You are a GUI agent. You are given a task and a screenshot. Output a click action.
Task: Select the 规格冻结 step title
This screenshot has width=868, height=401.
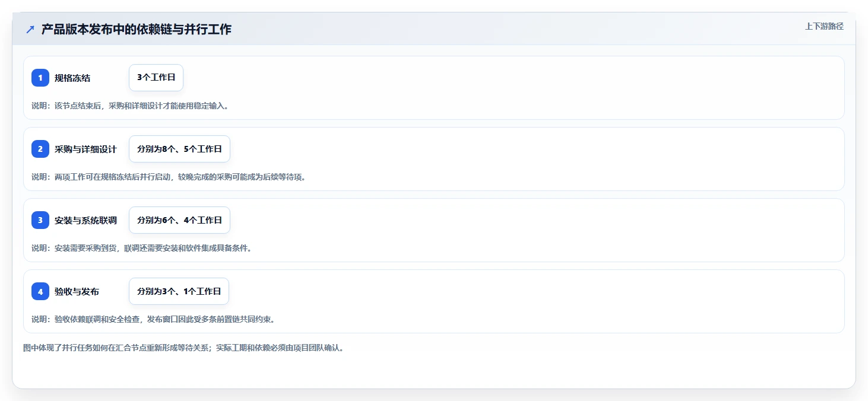coord(72,78)
